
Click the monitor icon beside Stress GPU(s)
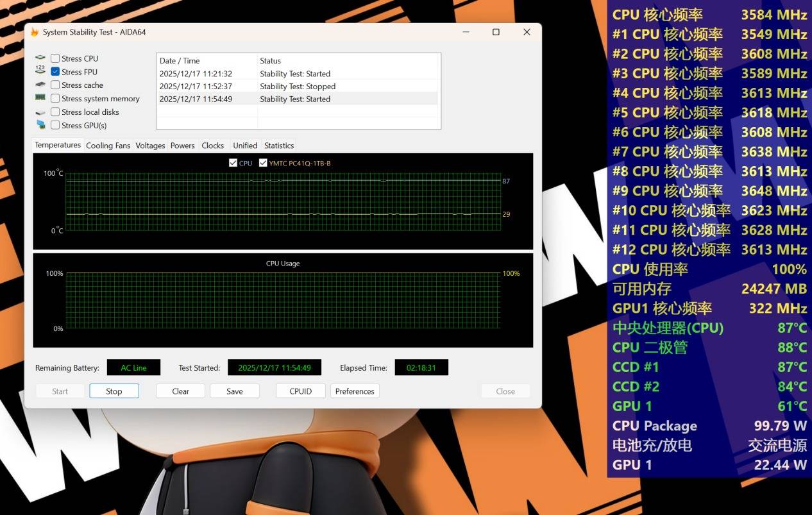point(40,125)
